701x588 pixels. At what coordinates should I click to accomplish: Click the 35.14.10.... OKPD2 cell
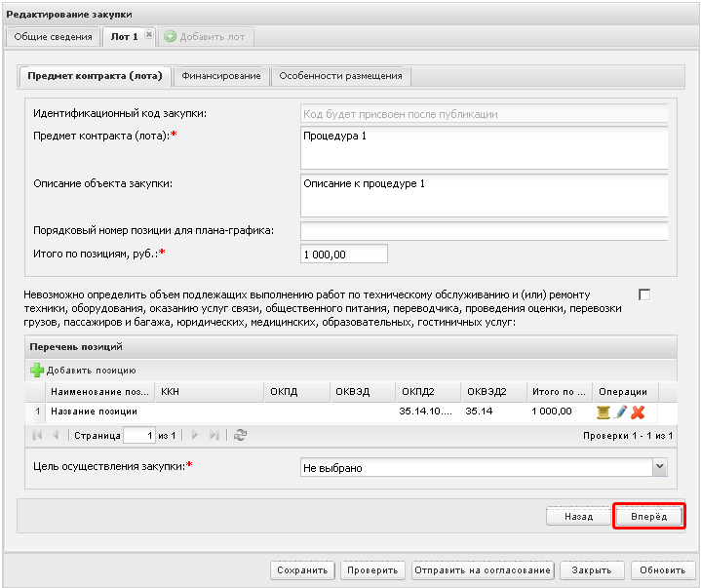pyautogui.click(x=428, y=412)
